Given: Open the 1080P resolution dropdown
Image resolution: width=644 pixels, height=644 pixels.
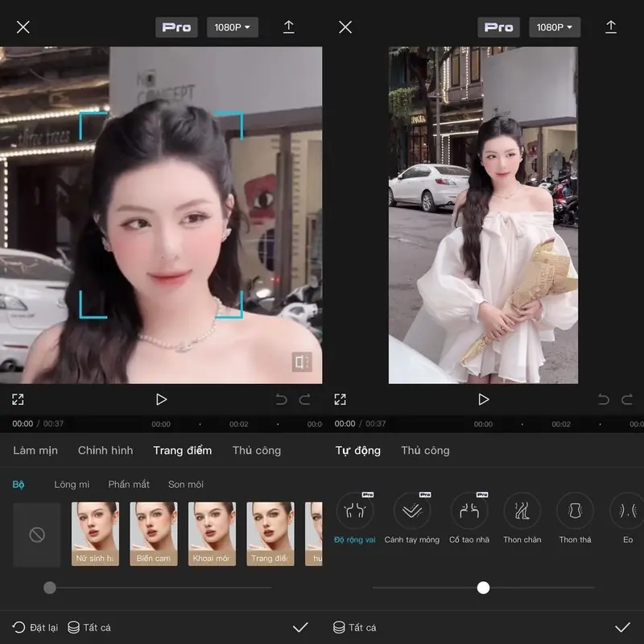Looking at the screenshot, I should click(232, 27).
